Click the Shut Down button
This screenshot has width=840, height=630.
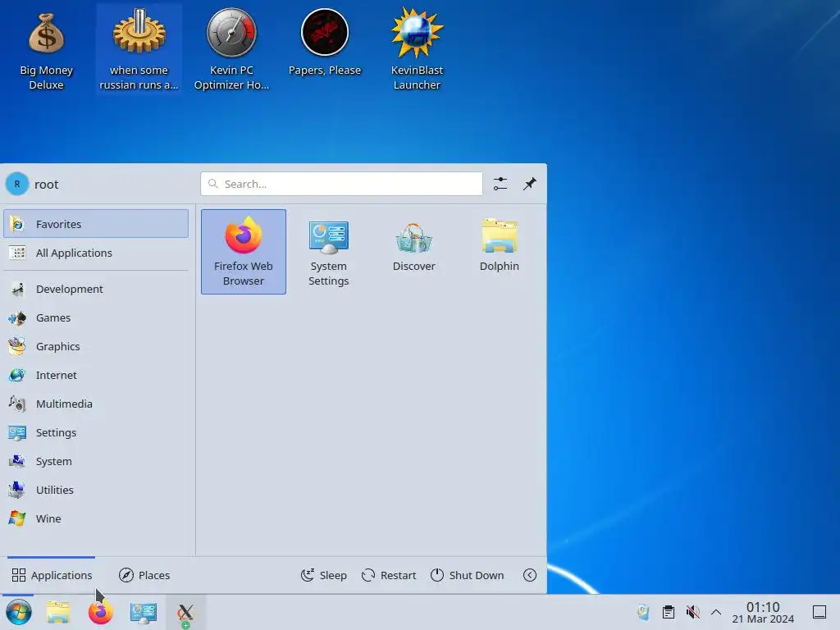coord(467,575)
